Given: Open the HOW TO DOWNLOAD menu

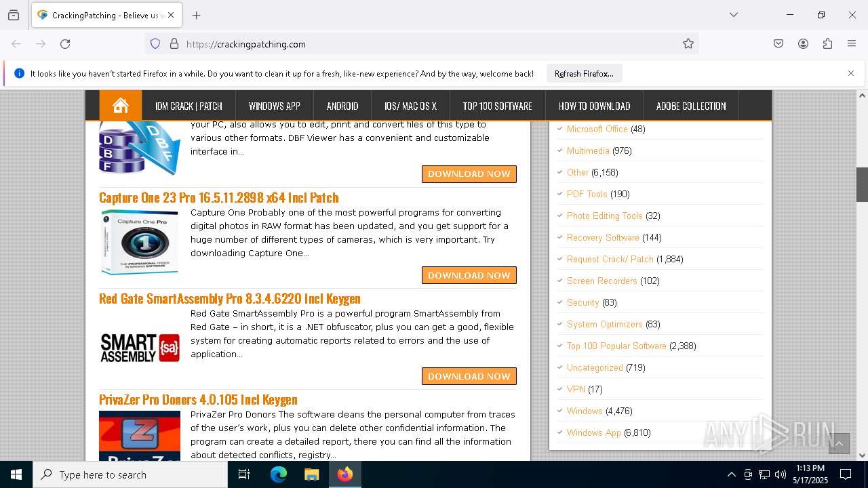Looking at the screenshot, I should pyautogui.click(x=595, y=106).
